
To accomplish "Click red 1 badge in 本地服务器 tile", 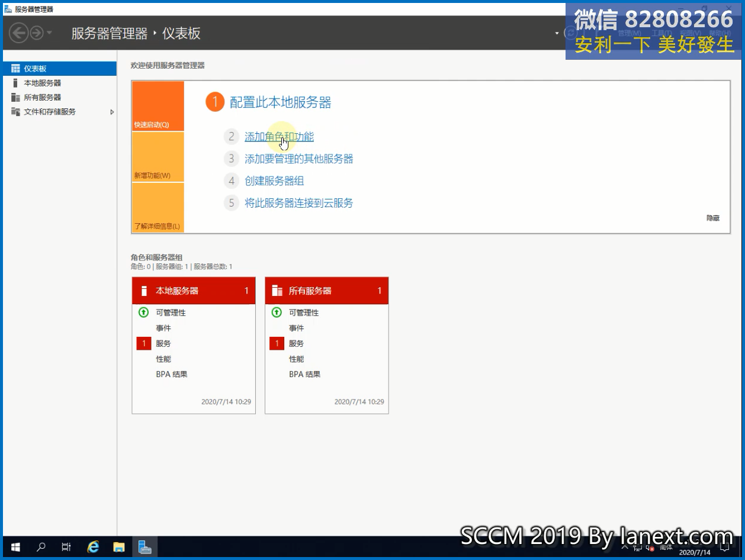I will click(143, 343).
